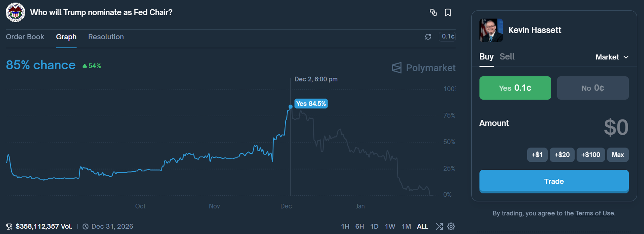
Task: Click the copy link icon
Action: tap(433, 12)
